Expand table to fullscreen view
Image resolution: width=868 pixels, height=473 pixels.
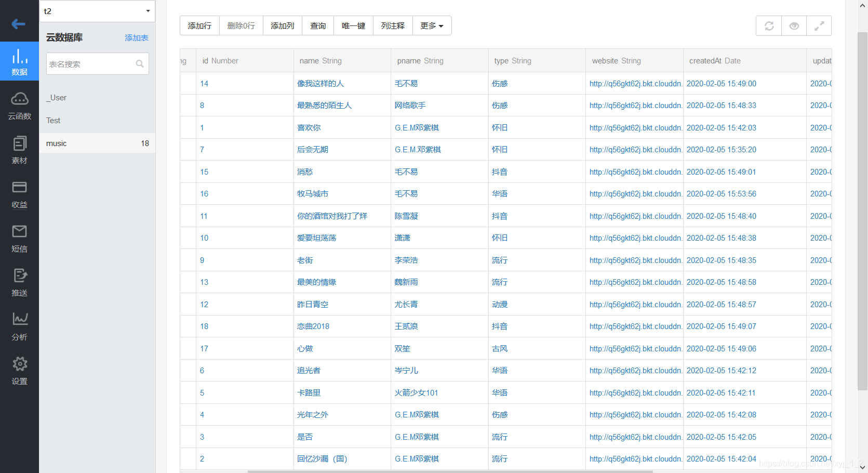point(819,26)
